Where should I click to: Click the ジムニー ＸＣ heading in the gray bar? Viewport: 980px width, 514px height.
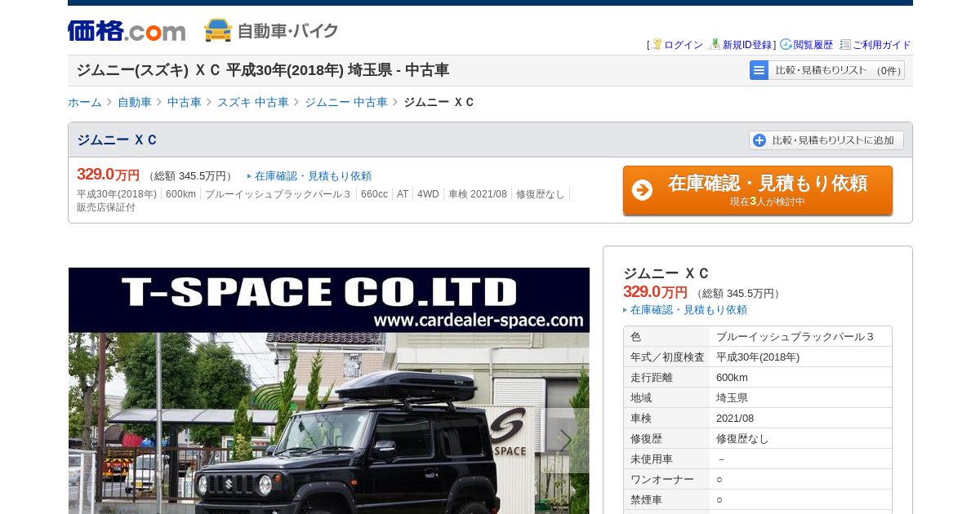tap(117, 140)
